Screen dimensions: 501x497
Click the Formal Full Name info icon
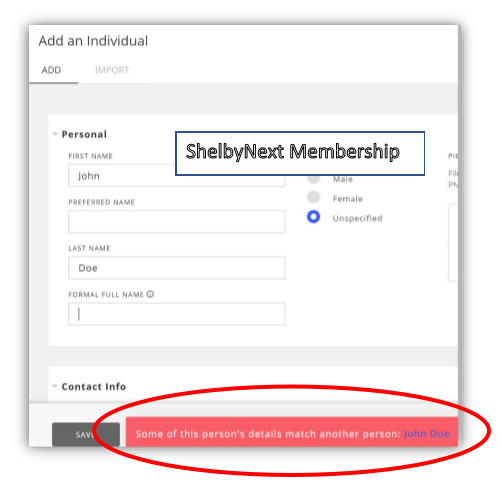150,294
